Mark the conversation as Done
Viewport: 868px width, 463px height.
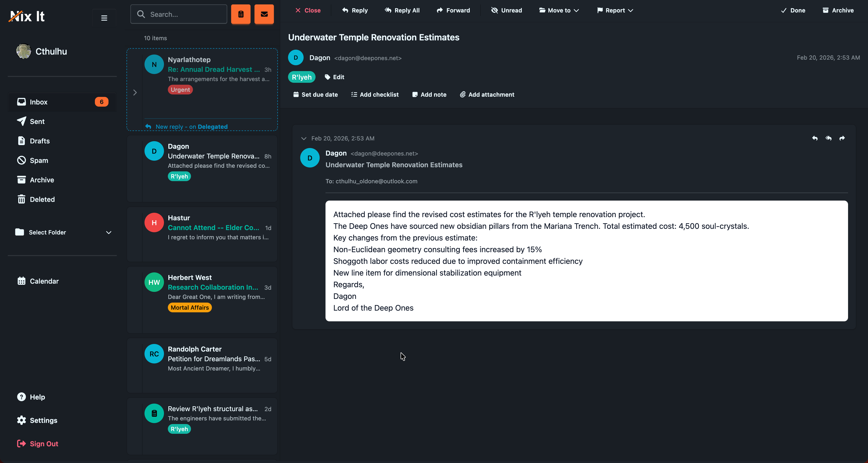coord(793,10)
